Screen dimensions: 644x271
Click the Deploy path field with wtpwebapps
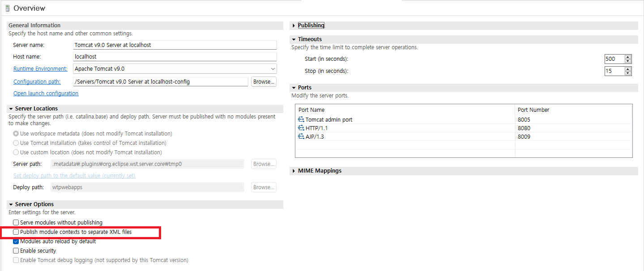[x=147, y=187]
